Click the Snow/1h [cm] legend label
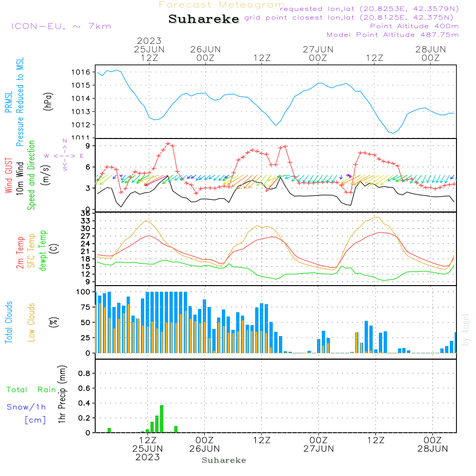476x476 pixels. 26,414
